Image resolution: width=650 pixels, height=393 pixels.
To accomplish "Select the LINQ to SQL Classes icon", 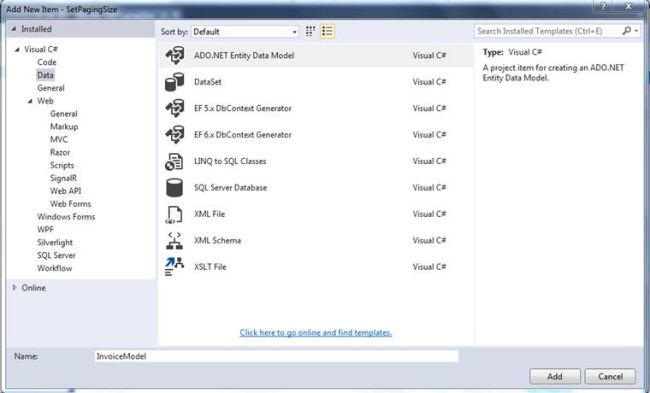I will click(175, 161).
